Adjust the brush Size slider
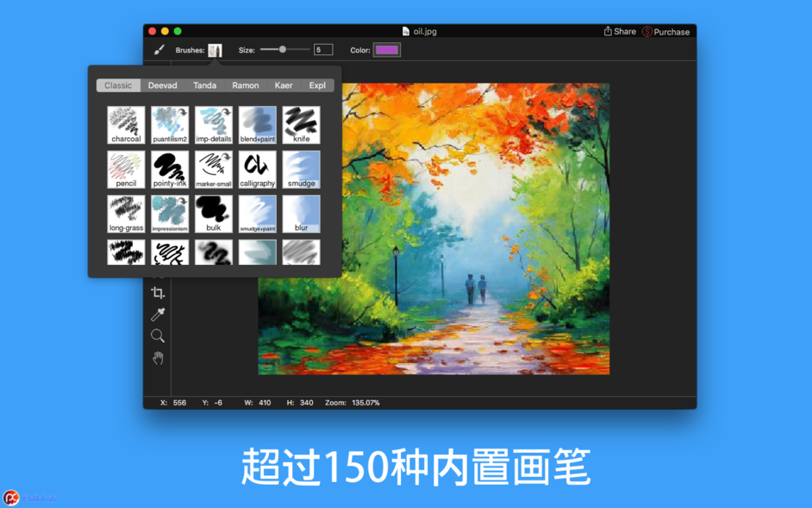The height and width of the screenshot is (508, 812). pyautogui.click(x=284, y=49)
